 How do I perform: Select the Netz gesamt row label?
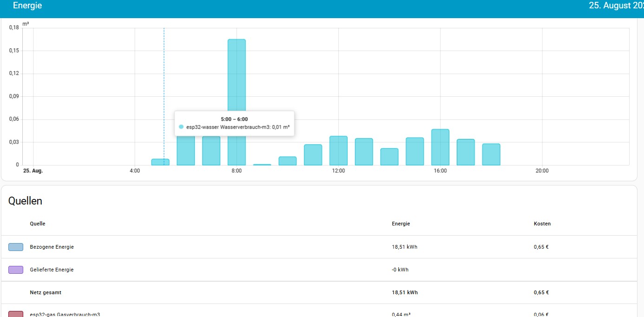(x=46, y=292)
